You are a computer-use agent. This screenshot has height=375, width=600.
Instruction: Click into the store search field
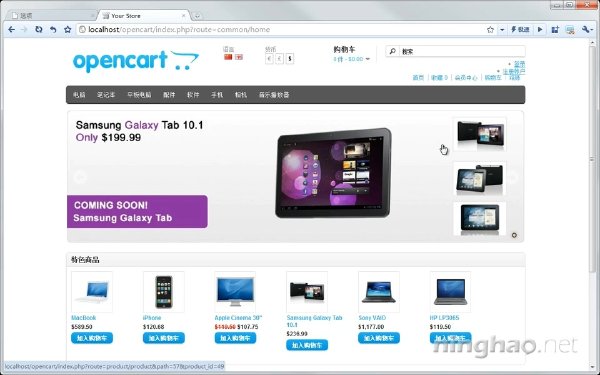coord(462,51)
